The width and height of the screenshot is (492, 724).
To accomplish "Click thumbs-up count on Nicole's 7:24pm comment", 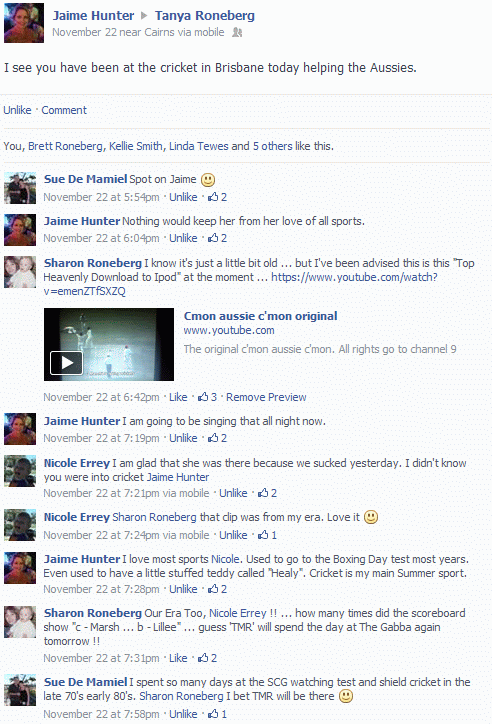I will pyautogui.click(x=274, y=535).
